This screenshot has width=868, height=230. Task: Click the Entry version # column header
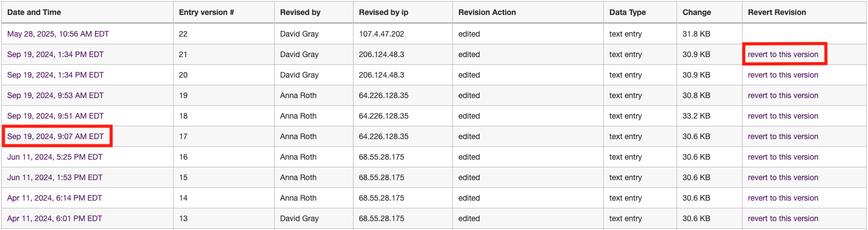tap(206, 12)
